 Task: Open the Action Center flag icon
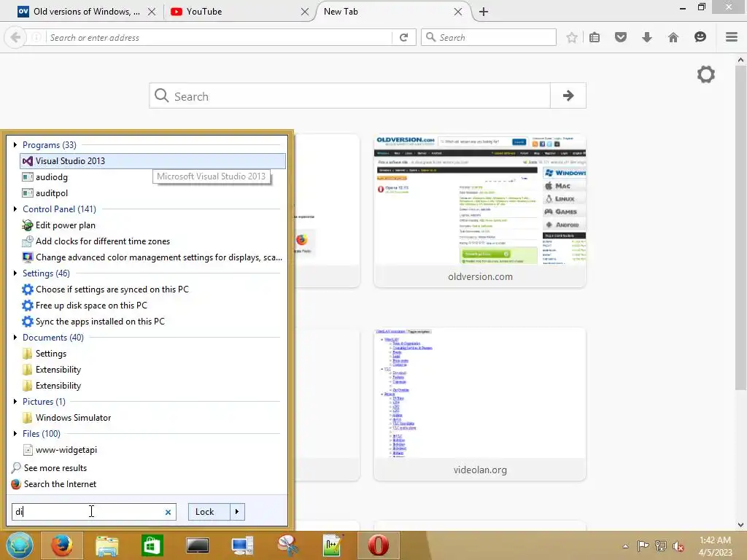[643, 546]
